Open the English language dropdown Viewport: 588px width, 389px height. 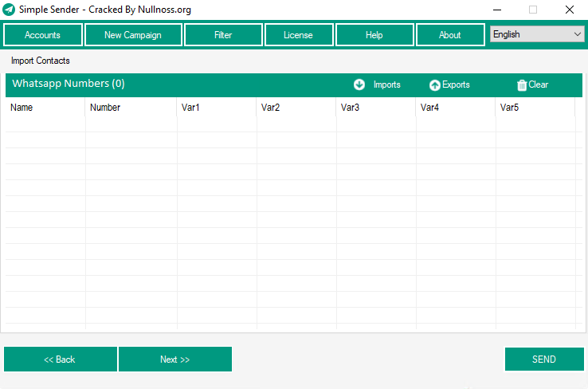(x=537, y=34)
